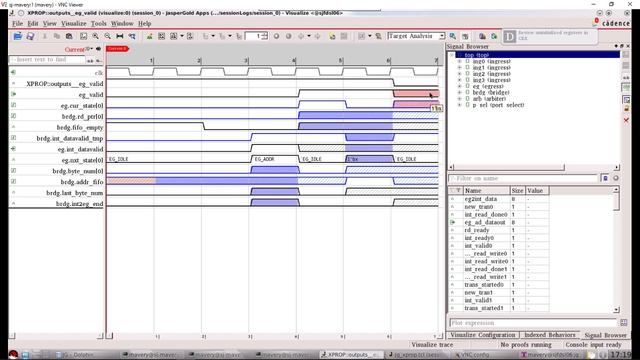Click the icon left of brdg.rd_ptr[0]
The image size is (640, 360).
point(13,116)
